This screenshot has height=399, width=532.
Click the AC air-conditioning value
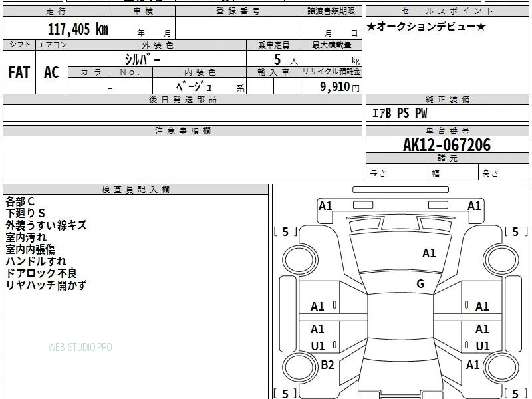[x=52, y=72]
